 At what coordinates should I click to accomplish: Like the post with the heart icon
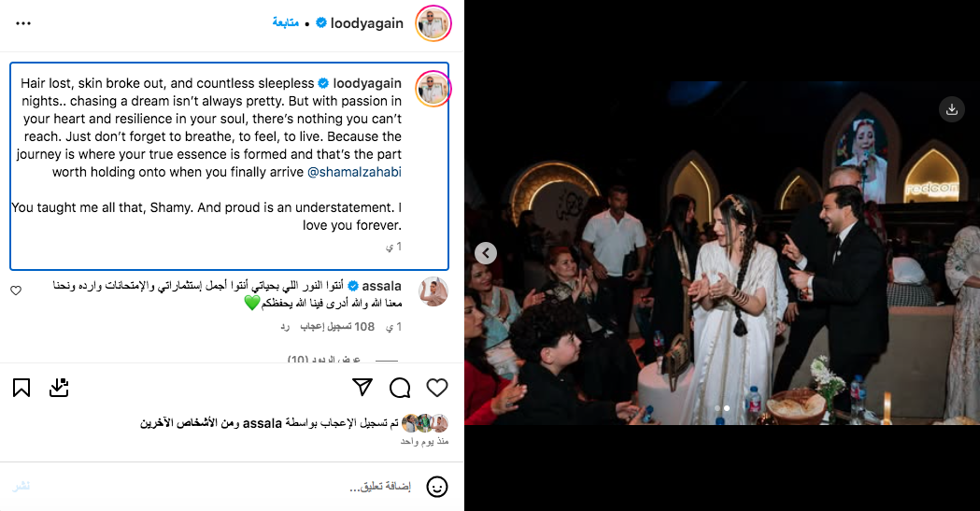[x=437, y=388]
